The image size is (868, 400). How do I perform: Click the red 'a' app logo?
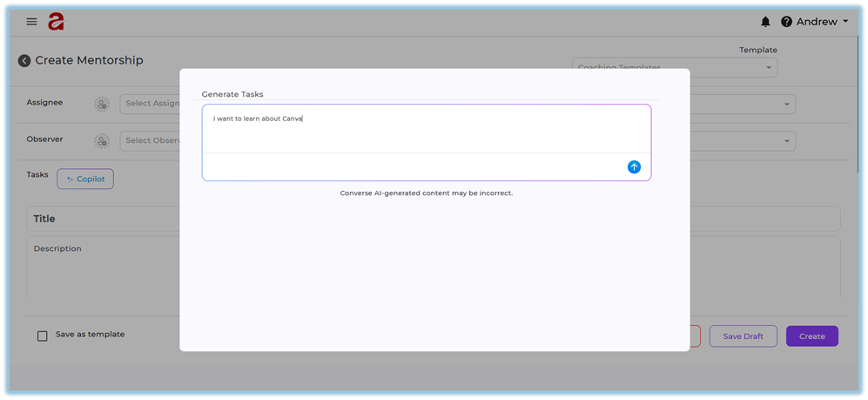pos(57,22)
